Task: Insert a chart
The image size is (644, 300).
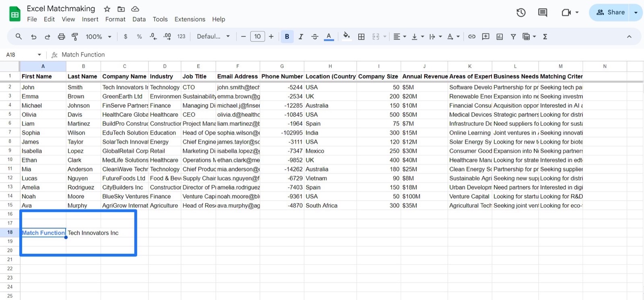Action: click(x=500, y=37)
